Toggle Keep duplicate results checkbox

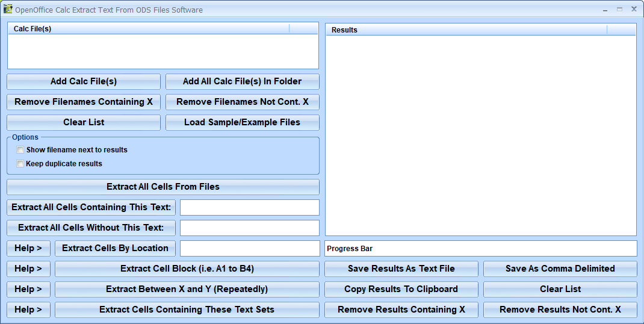(20, 164)
